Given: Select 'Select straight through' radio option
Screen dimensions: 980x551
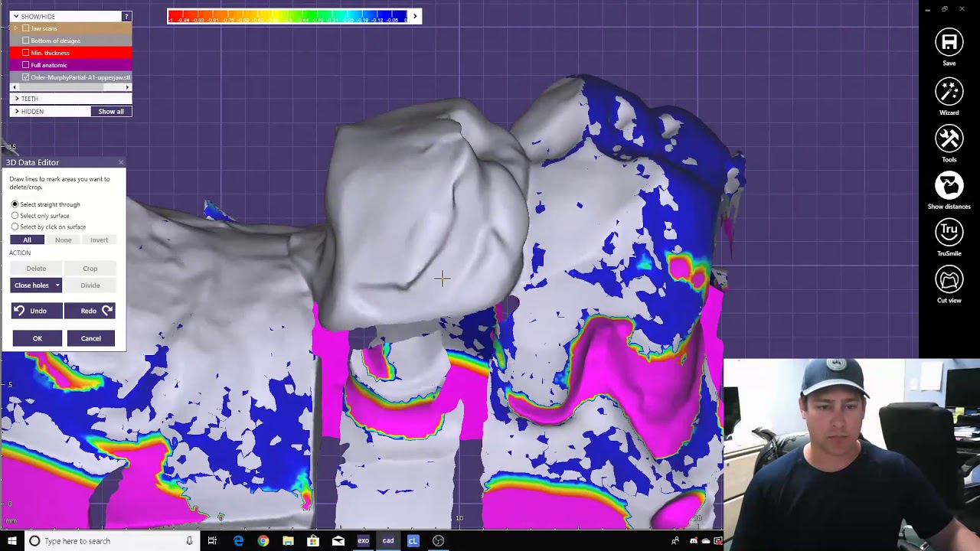Looking at the screenshot, I should (x=15, y=204).
